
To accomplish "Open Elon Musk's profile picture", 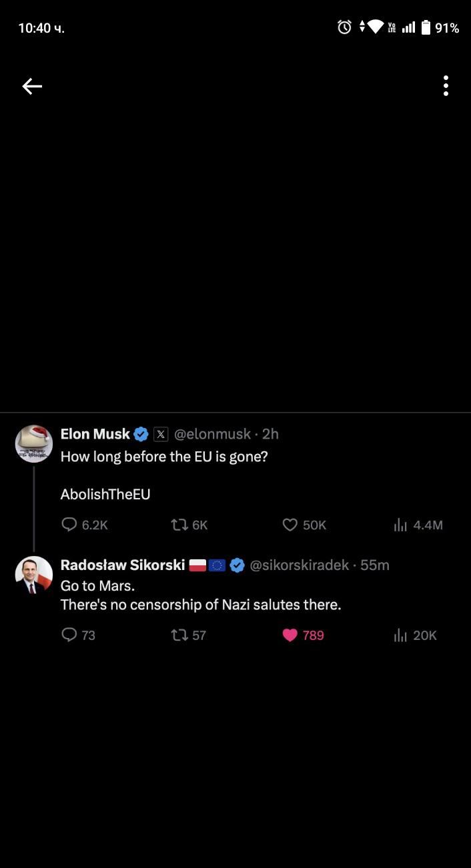I will [34, 443].
